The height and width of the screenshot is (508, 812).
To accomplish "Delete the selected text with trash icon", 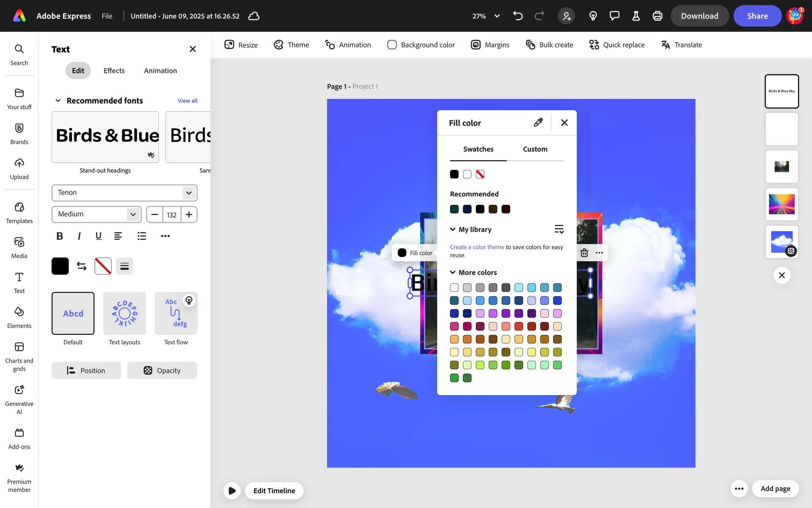I will click(x=584, y=253).
